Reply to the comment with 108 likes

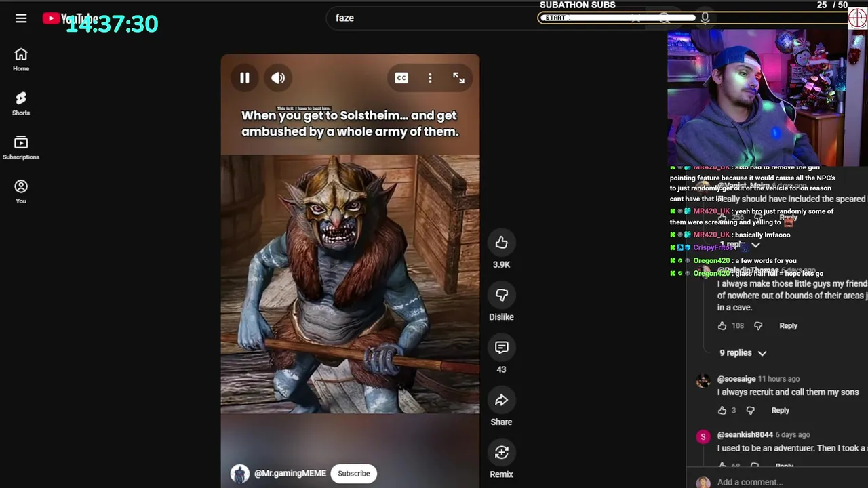[x=788, y=326]
